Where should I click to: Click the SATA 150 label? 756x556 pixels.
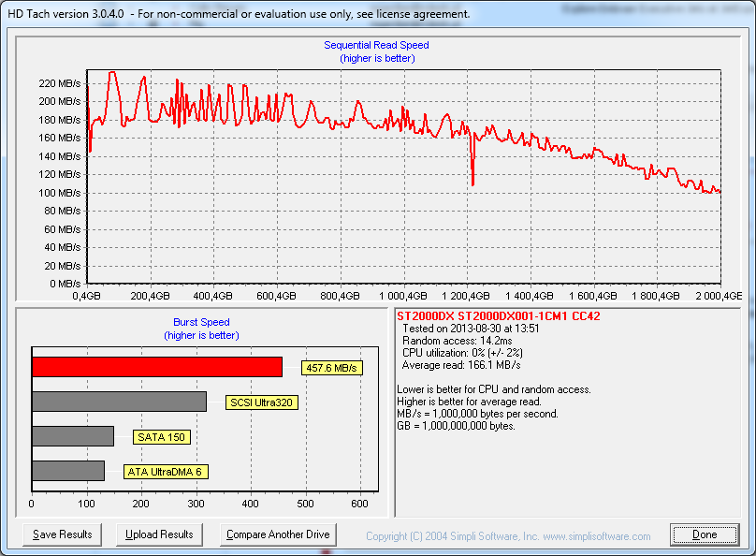161,437
